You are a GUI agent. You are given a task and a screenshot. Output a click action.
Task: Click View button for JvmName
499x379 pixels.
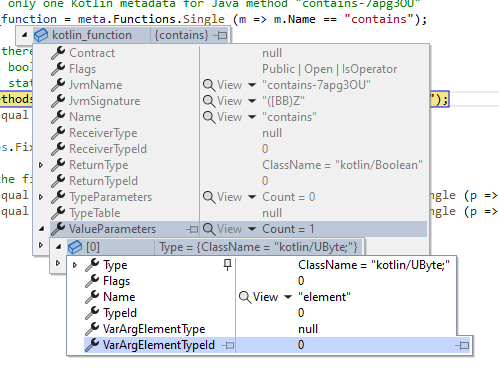(230, 85)
